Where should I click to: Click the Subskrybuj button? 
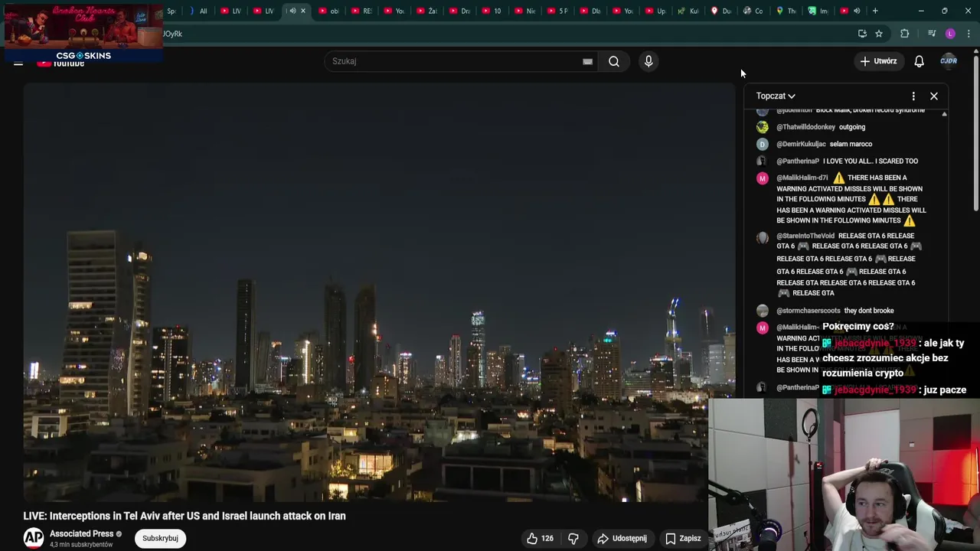pos(160,538)
